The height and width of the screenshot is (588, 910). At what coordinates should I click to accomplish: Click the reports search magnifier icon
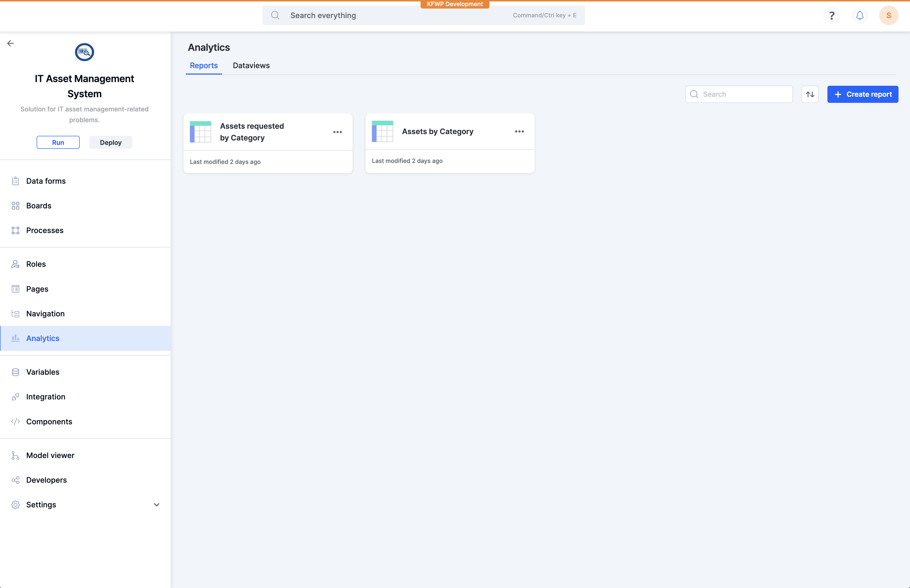tap(694, 94)
